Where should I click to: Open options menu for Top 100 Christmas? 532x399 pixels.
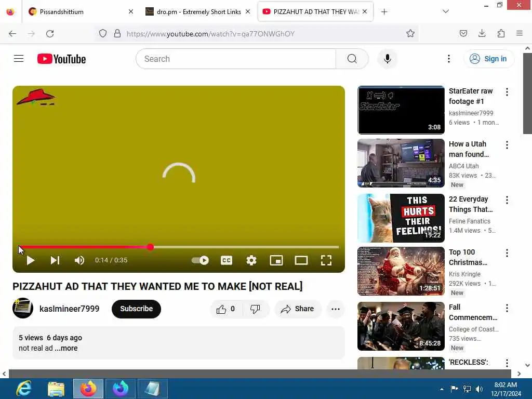(x=507, y=253)
